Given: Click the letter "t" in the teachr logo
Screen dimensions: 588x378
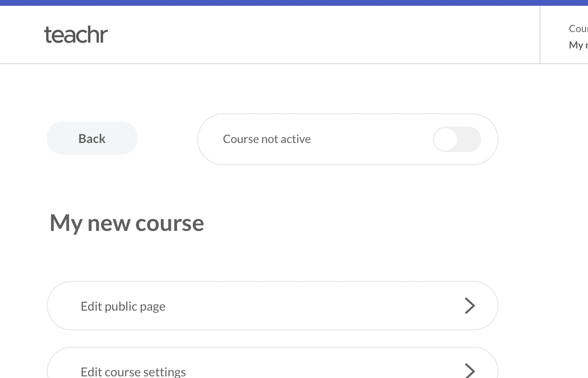Looking at the screenshot, I should pos(48,35).
